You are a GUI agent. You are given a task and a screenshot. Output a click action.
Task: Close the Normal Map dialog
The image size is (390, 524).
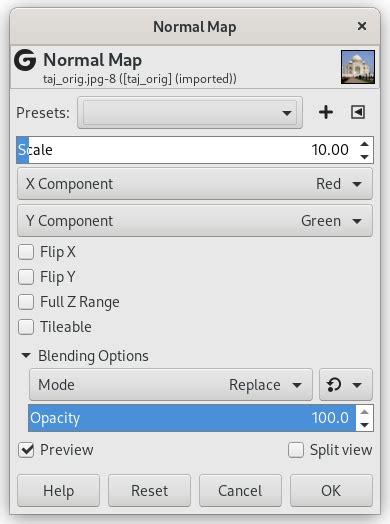pyautogui.click(x=362, y=26)
